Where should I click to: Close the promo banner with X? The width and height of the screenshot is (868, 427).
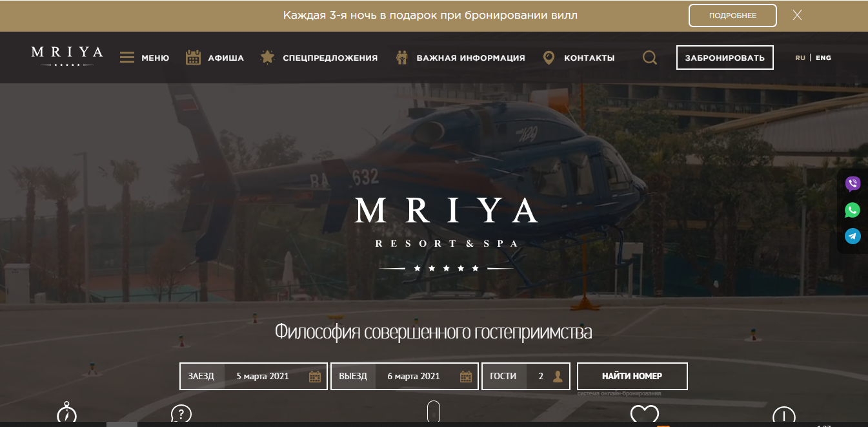[x=797, y=15]
